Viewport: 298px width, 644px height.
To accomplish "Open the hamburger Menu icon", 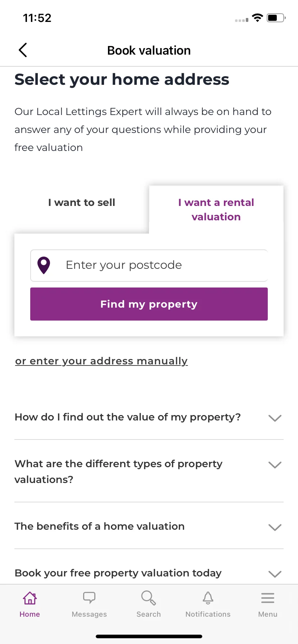I will tap(268, 598).
